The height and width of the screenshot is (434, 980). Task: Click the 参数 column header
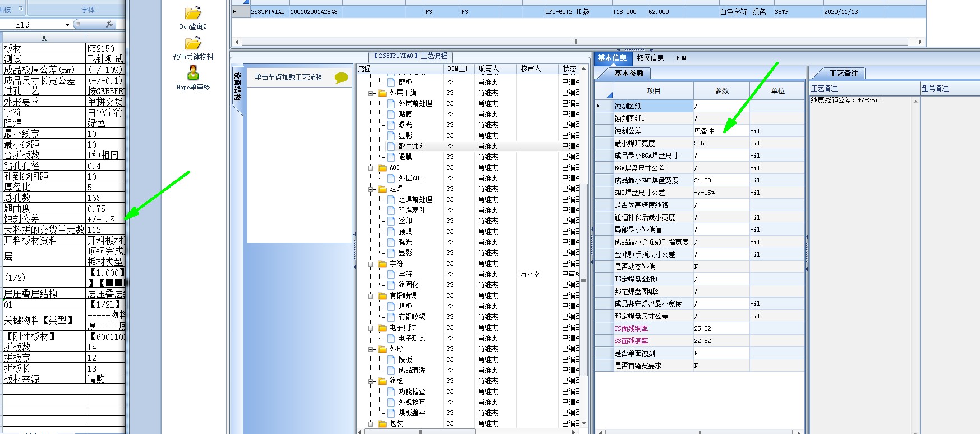tap(721, 90)
